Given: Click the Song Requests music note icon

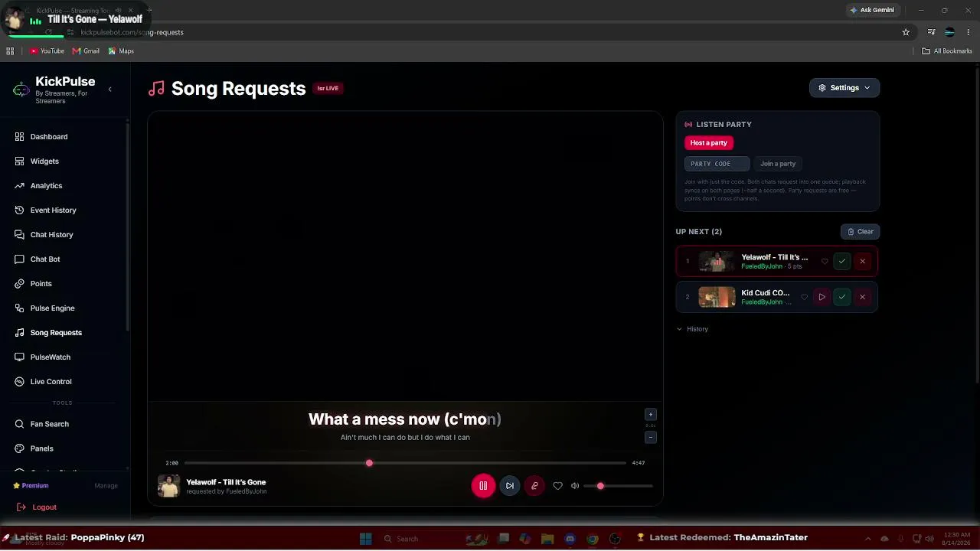Looking at the screenshot, I should point(20,333).
